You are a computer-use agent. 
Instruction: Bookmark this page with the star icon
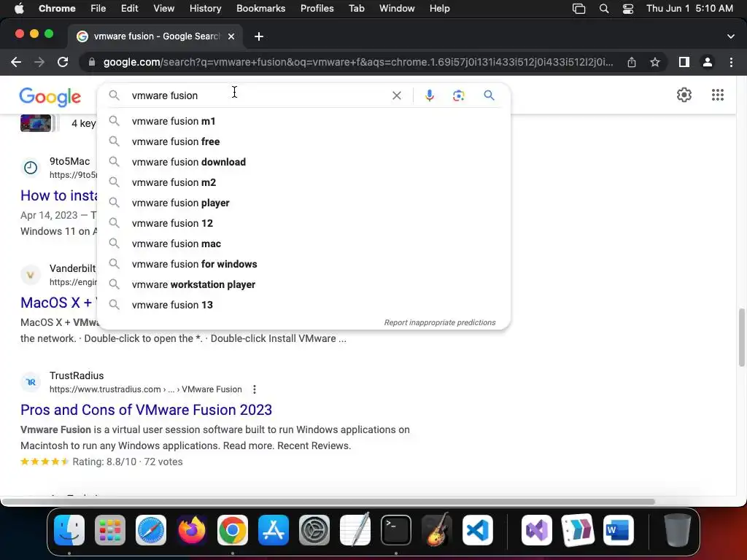(655, 62)
